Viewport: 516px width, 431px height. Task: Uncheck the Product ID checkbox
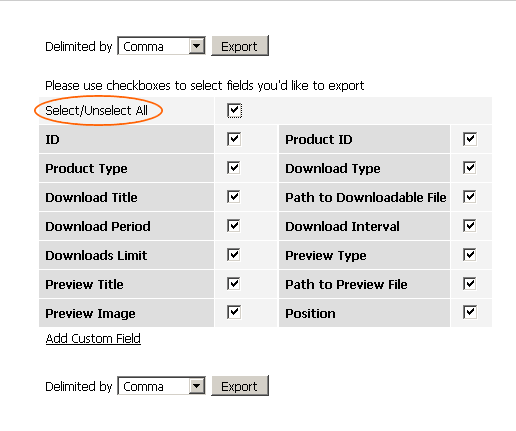pyautogui.click(x=470, y=139)
